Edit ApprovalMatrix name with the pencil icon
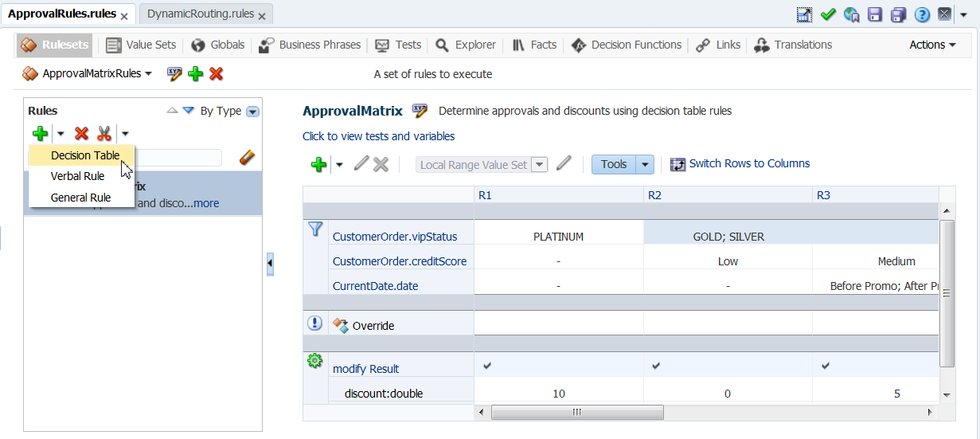 pyautogui.click(x=420, y=111)
